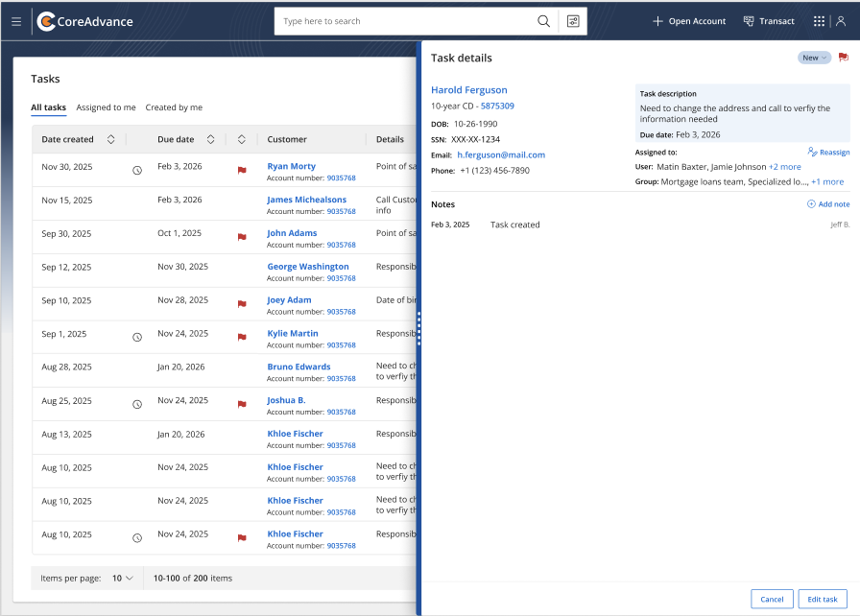Open Ryan Morty account number 9035768
This screenshot has width=860, height=616.
(341, 178)
